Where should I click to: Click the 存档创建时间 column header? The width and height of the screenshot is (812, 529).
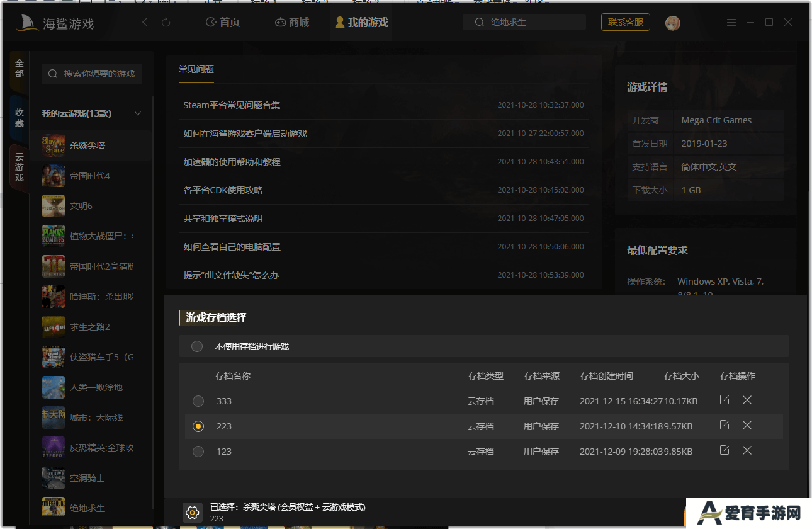606,376
